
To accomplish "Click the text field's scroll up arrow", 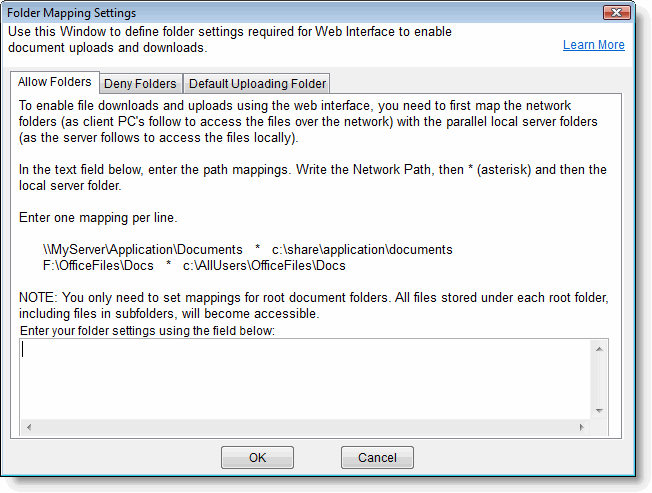I will pos(599,348).
